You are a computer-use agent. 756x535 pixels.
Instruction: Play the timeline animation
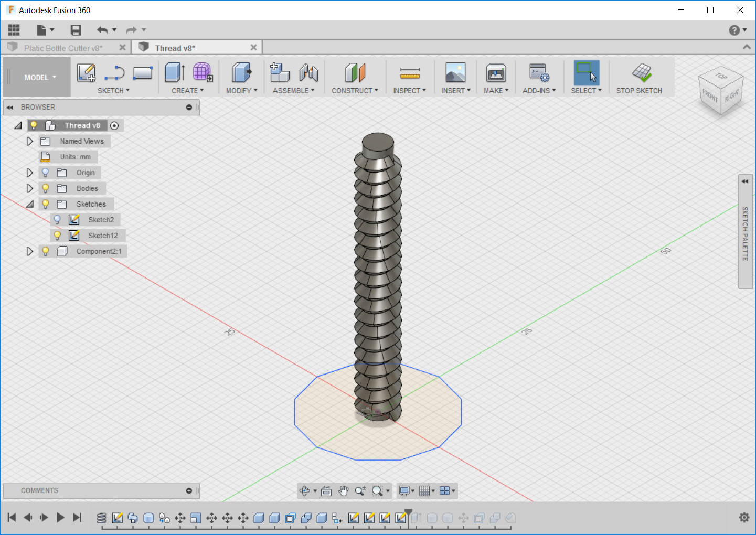click(x=60, y=518)
